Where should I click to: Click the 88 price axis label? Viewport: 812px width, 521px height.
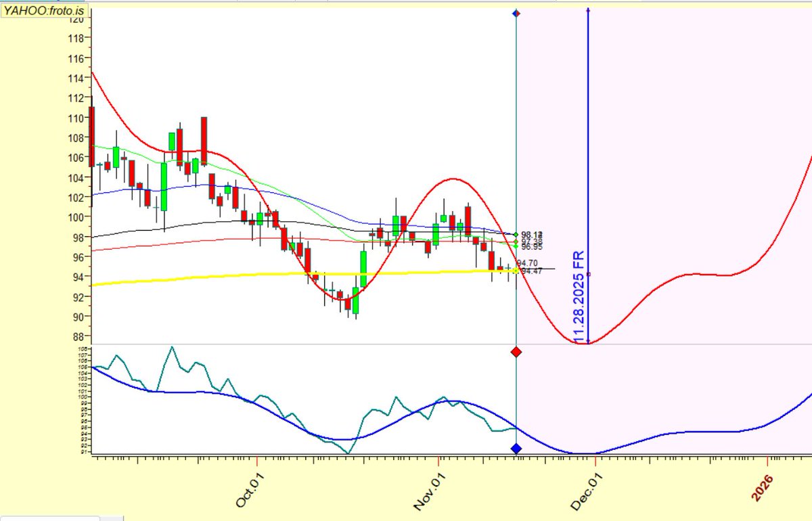tap(78, 336)
